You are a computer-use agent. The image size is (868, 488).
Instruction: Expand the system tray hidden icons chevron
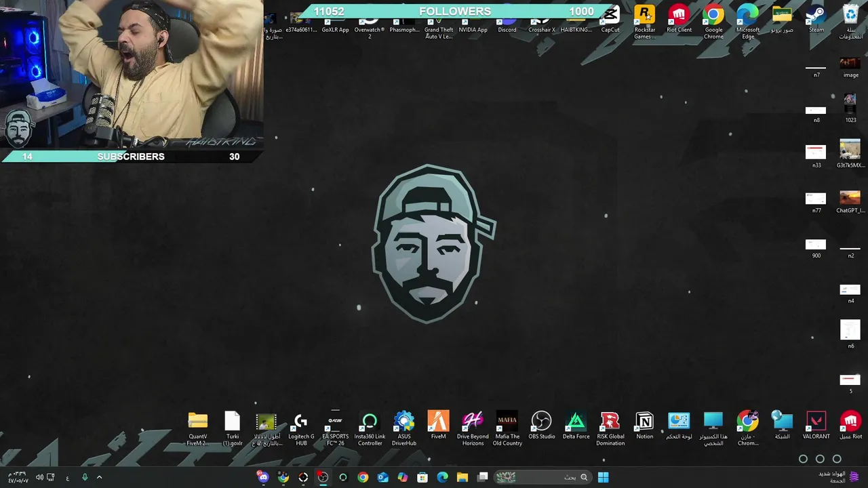pos(99,477)
